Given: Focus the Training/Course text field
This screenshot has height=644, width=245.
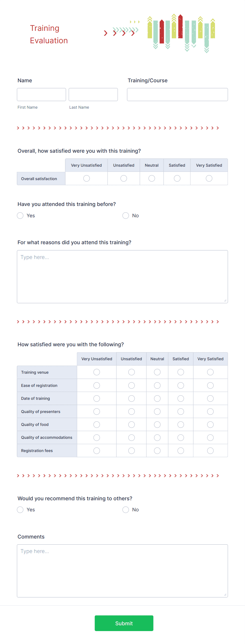Looking at the screenshot, I should click(x=177, y=94).
